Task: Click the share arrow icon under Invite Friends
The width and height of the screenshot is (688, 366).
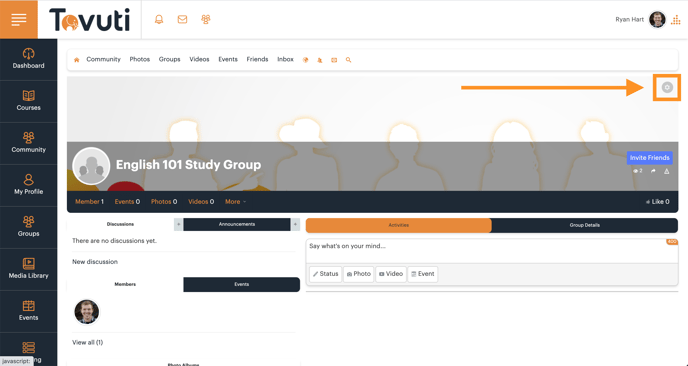Action: click(x=653, y=171)
